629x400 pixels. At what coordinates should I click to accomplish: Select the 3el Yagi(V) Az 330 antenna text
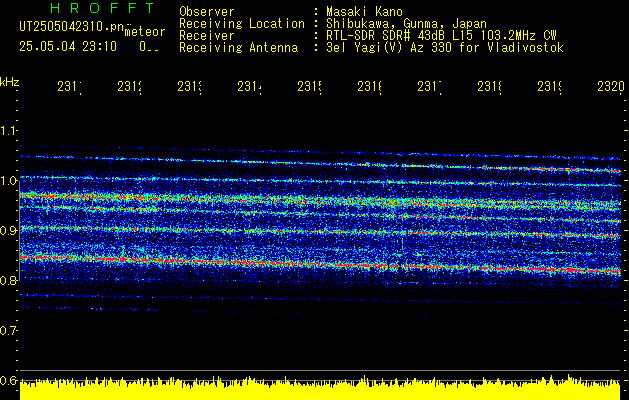pos(445,48)
